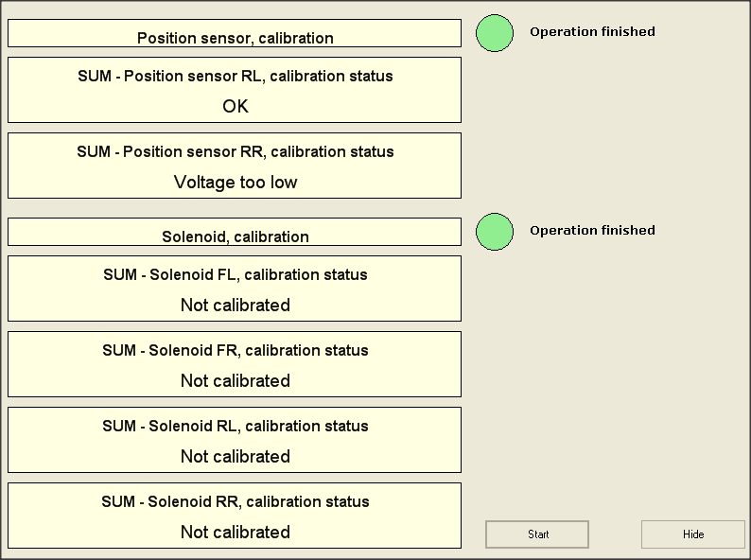Click the Position sensor RR calibration status title

pyautogui.click(x=235, y=151)
